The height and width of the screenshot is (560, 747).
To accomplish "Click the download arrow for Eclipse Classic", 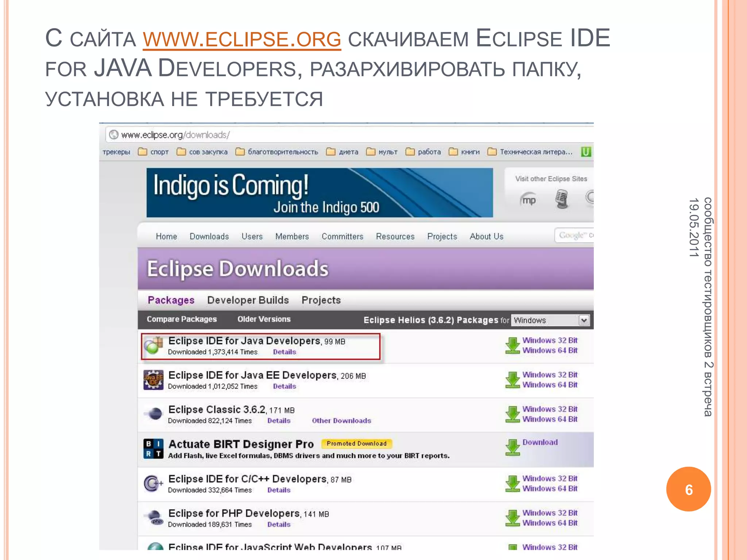I will pos(512,414).
